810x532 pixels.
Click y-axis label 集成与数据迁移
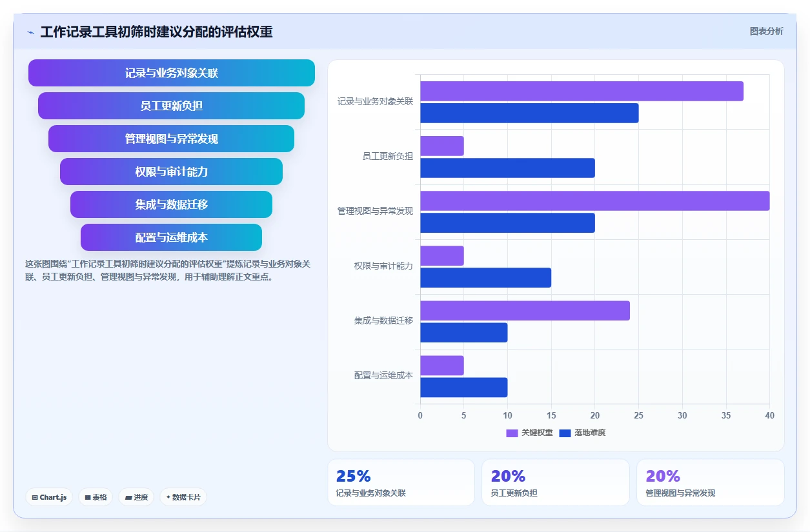point(383,321)
